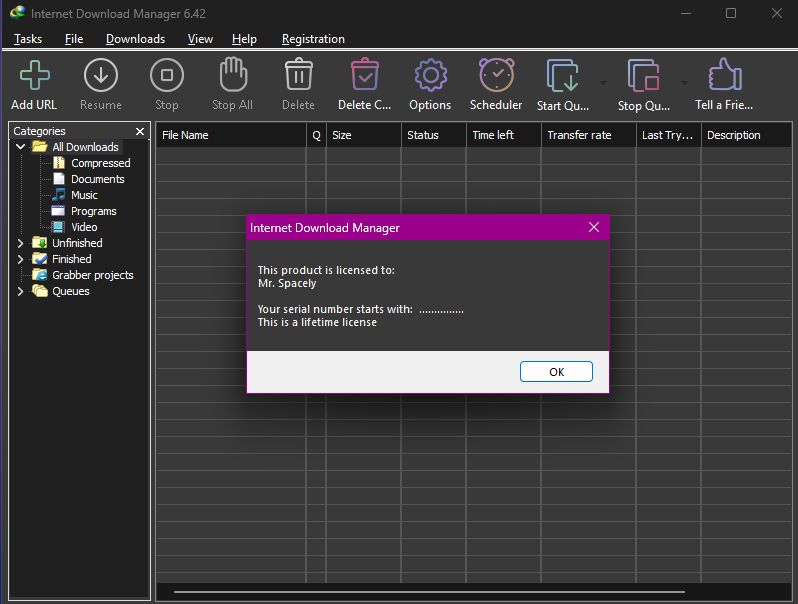This screenshot has width=798, height=604.
Task: Click the Resume download icon
Action: click(x=101, y=75)
